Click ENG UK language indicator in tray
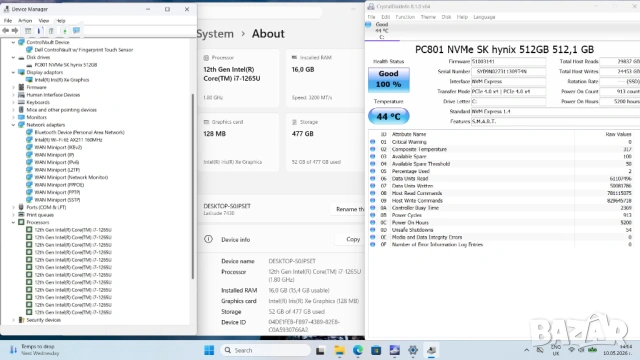The image size is (640, 360). point(556,350)
